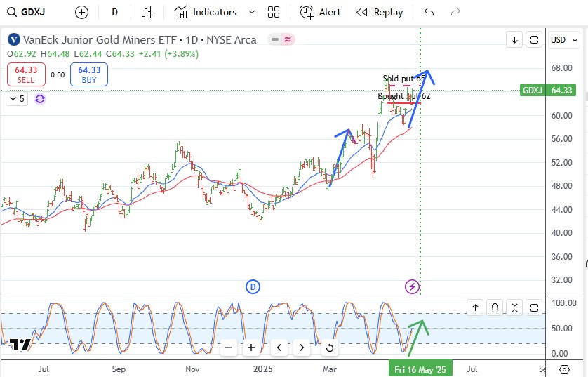
Task: Expand the collapsed 5 indicators legend
Action: (x=17, y=99)
